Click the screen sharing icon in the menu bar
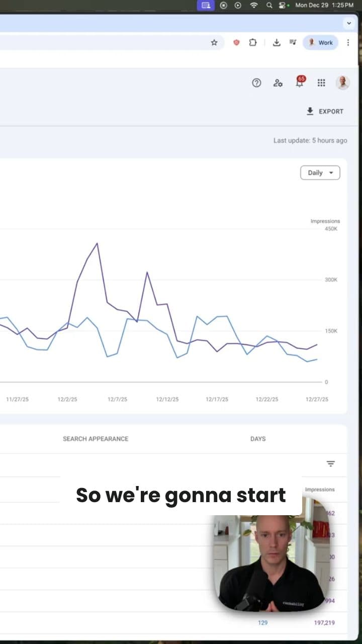 [x=206, y=6]
